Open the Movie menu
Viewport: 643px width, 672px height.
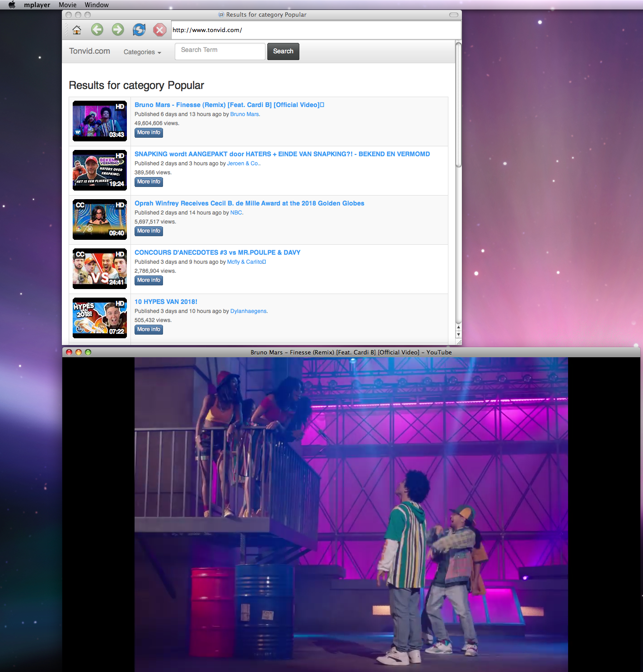[x=68, y=5]
